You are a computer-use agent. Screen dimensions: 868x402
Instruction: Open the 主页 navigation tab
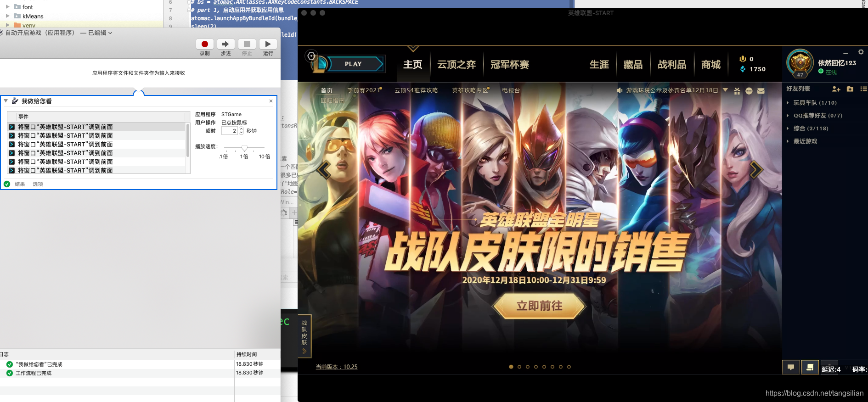pos(413,65)
